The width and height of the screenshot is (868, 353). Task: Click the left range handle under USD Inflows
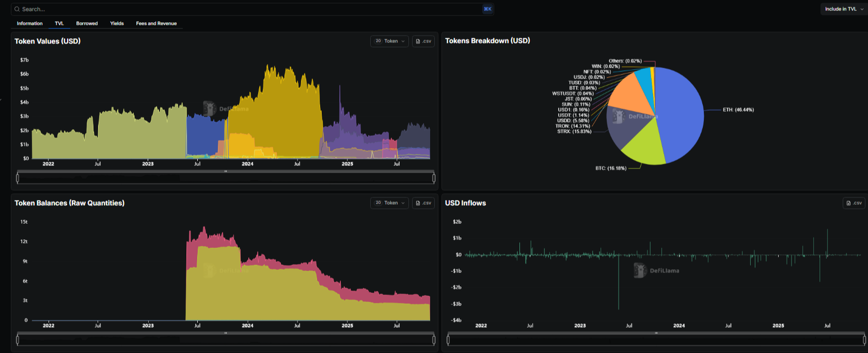point(448,340)
